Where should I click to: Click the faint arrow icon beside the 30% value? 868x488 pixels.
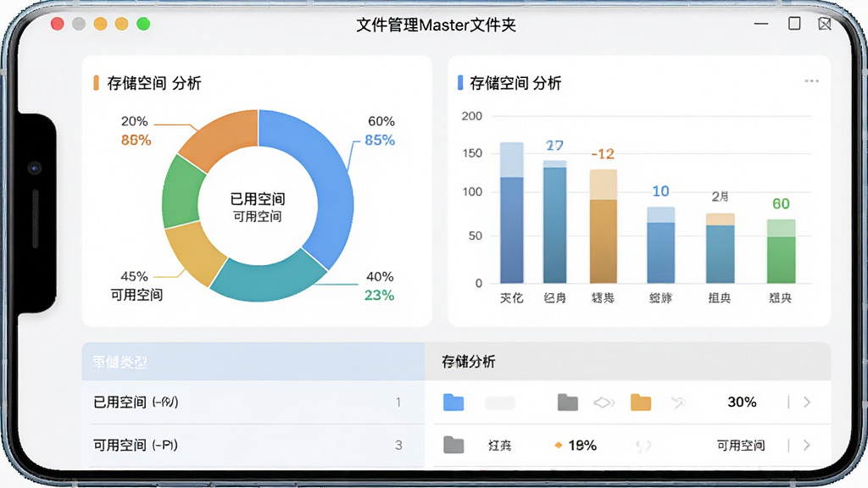pos(677,402)
